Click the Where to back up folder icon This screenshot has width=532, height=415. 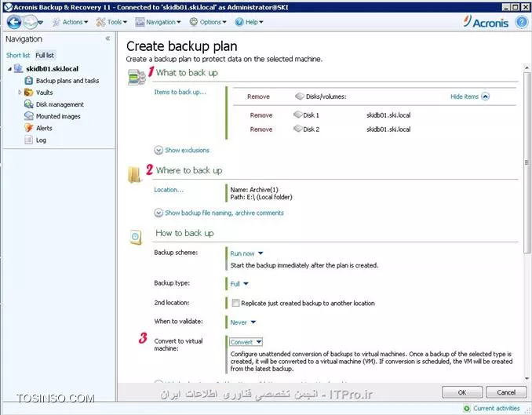[135, 174]
